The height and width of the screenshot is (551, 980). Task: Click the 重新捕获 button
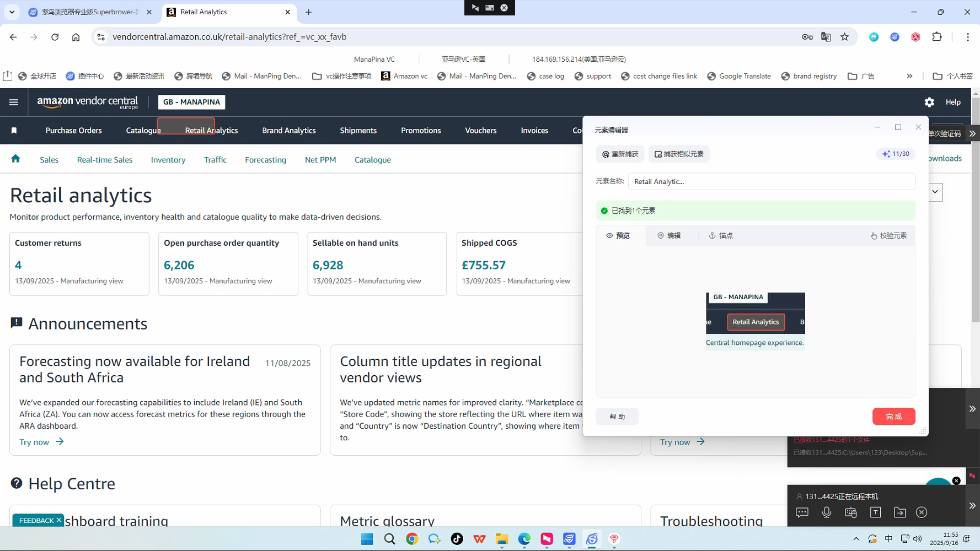(x=620, y=154)
